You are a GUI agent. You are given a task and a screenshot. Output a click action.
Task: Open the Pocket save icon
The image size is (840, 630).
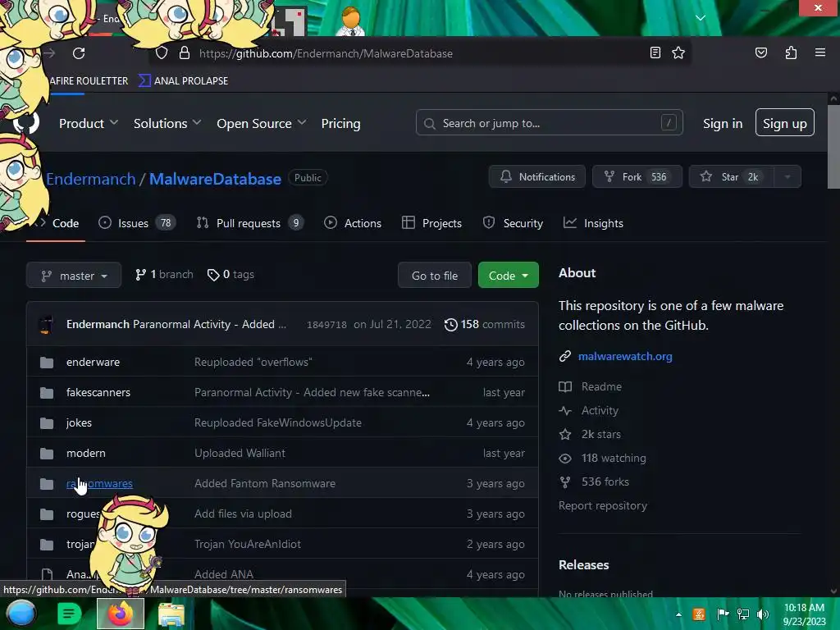pos(760,52)
